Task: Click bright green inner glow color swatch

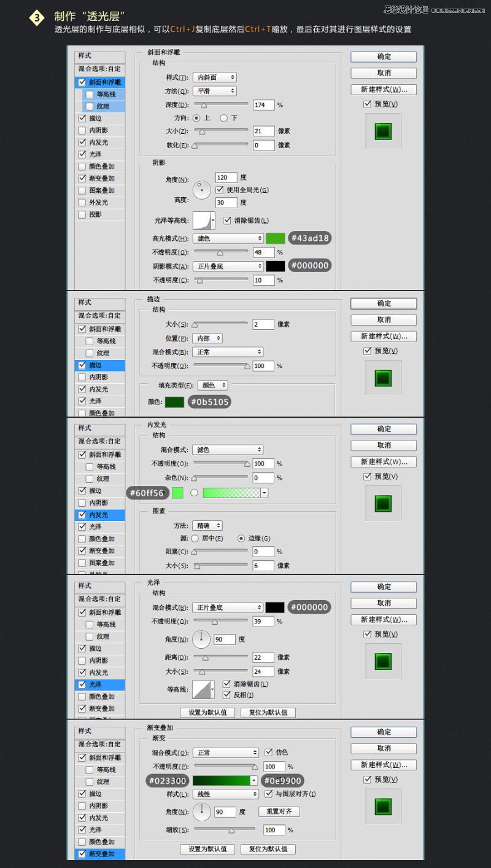Action: coord(178,493)
